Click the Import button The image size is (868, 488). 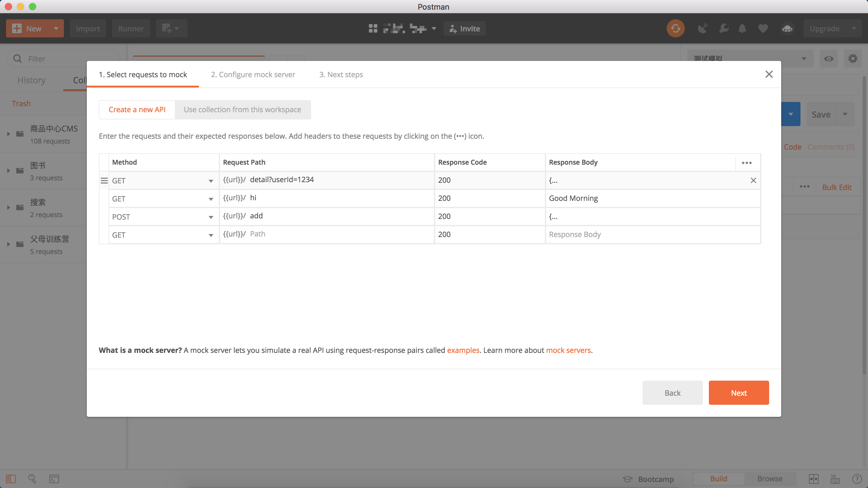tap(88, 29)
